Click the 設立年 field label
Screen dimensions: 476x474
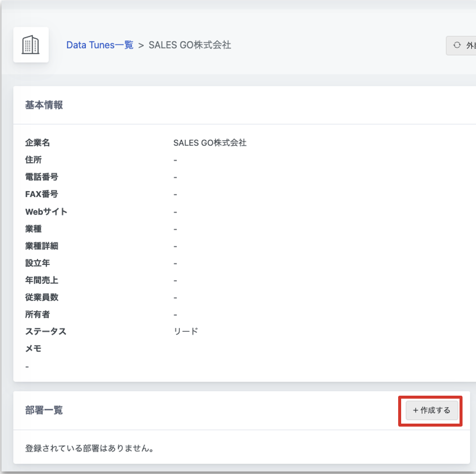pos(37,263)
